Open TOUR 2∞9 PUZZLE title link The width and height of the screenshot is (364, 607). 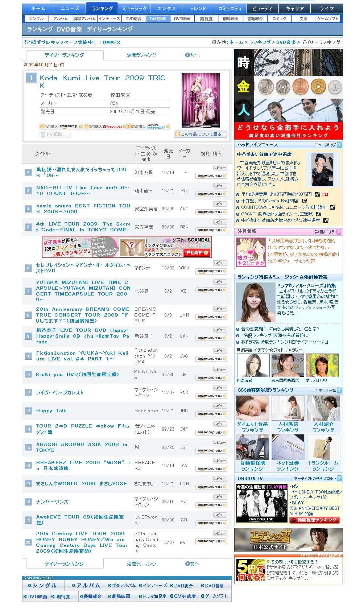click(x=83, y=429)
